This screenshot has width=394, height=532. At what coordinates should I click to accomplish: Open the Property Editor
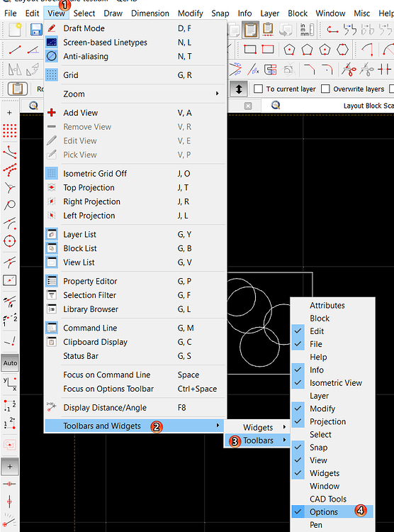tap(135, 282)
